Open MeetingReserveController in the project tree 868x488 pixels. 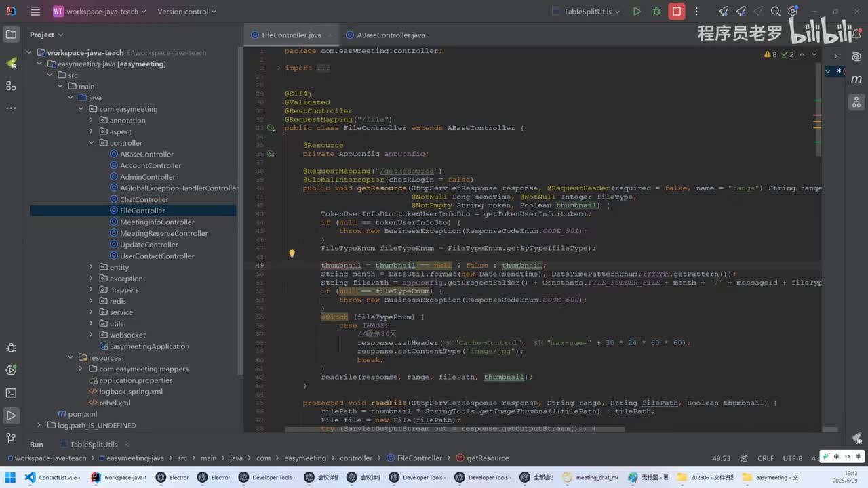[x=164, y=233]
